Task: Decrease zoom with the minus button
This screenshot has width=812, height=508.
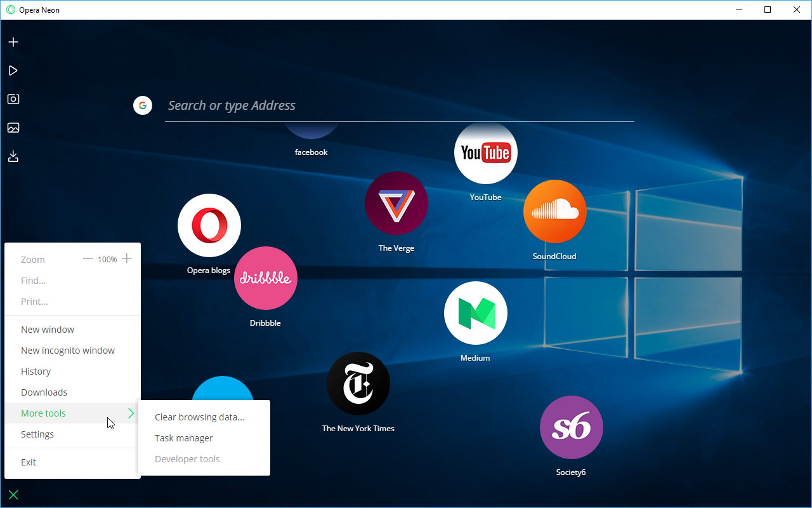Action: click(x=88, y=259)
